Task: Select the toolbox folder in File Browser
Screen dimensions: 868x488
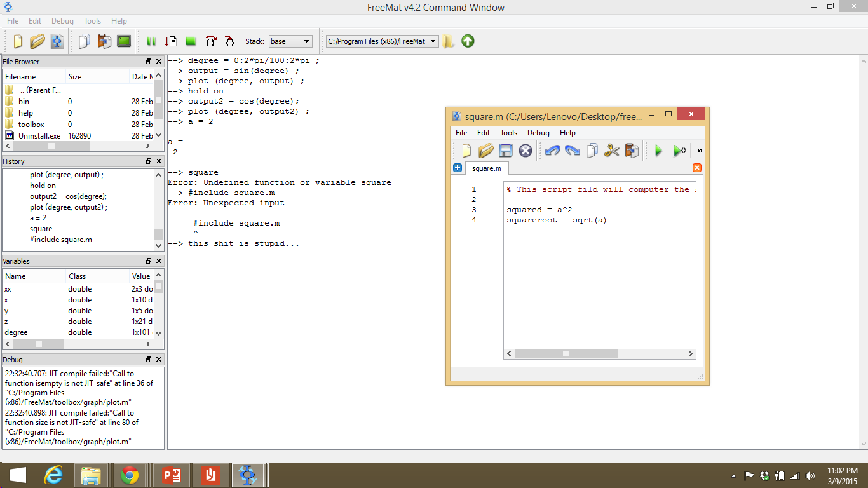Action: (31, 125)
